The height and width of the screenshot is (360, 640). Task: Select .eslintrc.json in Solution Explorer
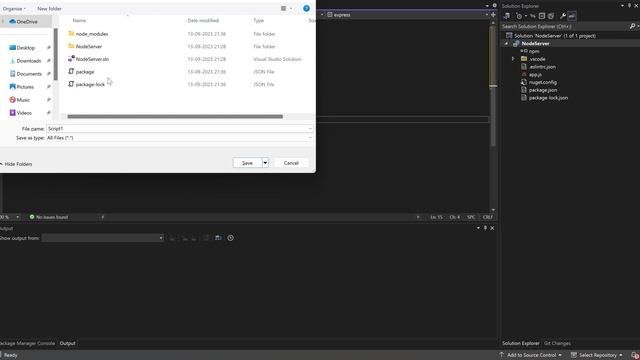(542, 67)
